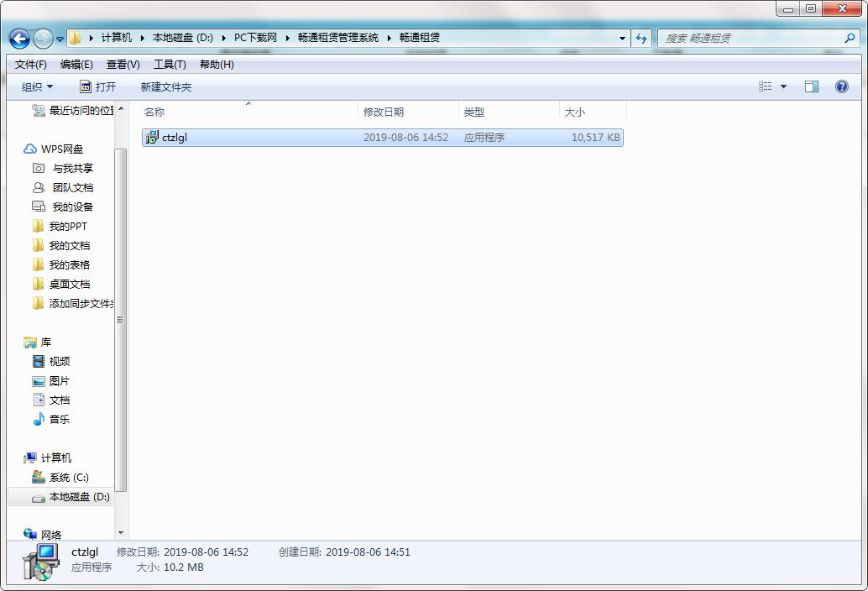
Task: Open the 系统 (C:) drive
Action: pyautogui.click(x=68, y=477)
